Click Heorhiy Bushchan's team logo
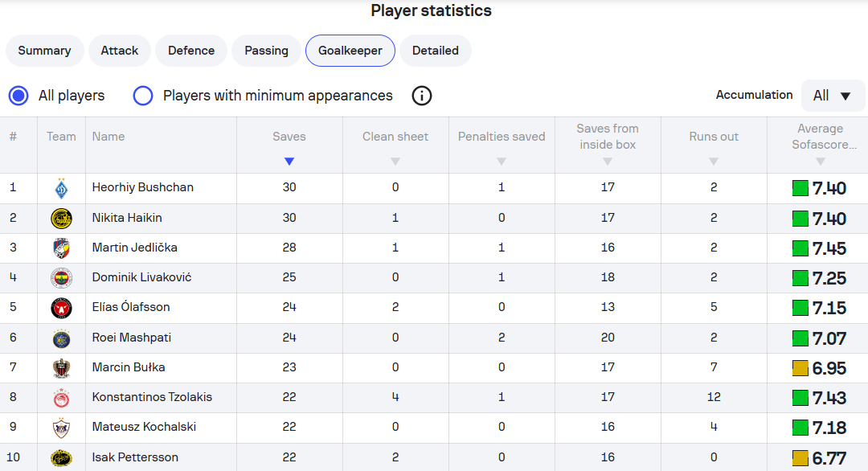Image resolution: width=868 pixels, height=471 pixels. (61, 188)
